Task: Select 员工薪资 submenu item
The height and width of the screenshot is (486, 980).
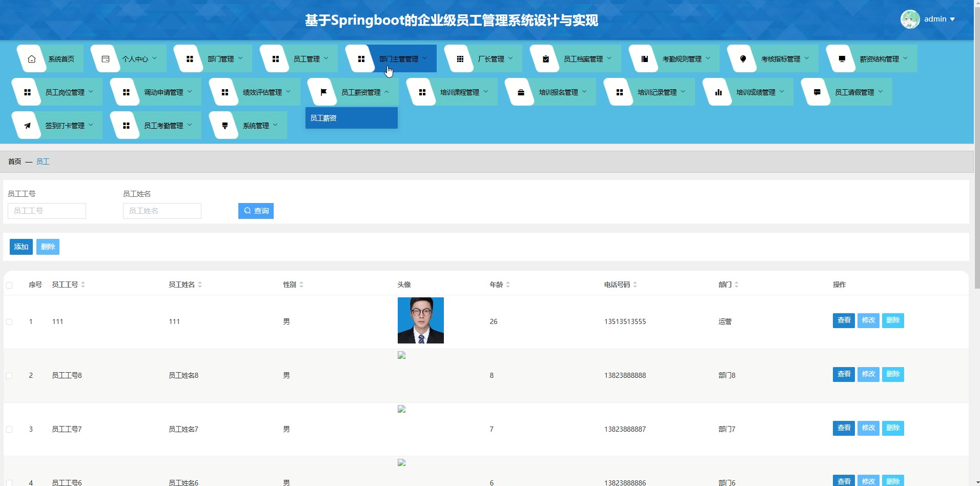Action: (x=351, y=118)
